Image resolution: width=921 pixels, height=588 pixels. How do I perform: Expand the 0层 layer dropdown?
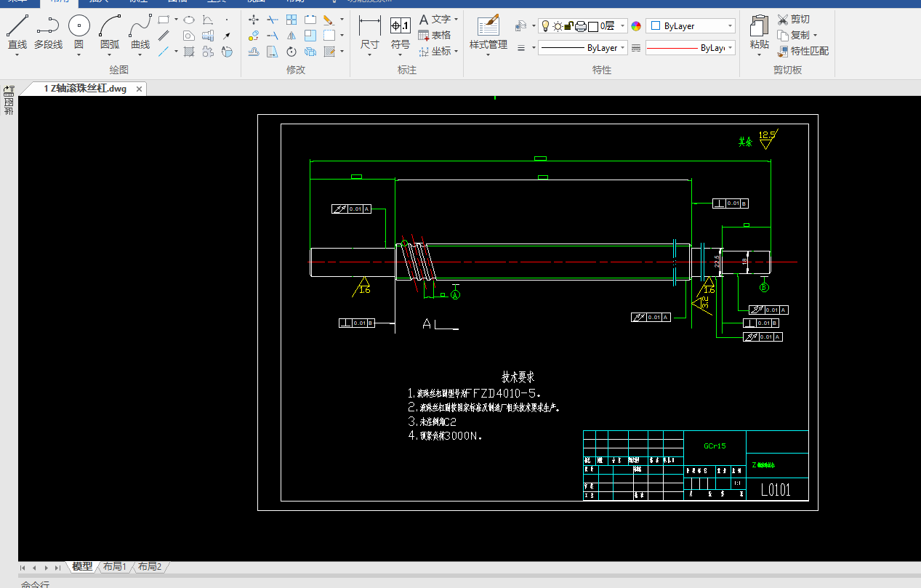[623, 26]
